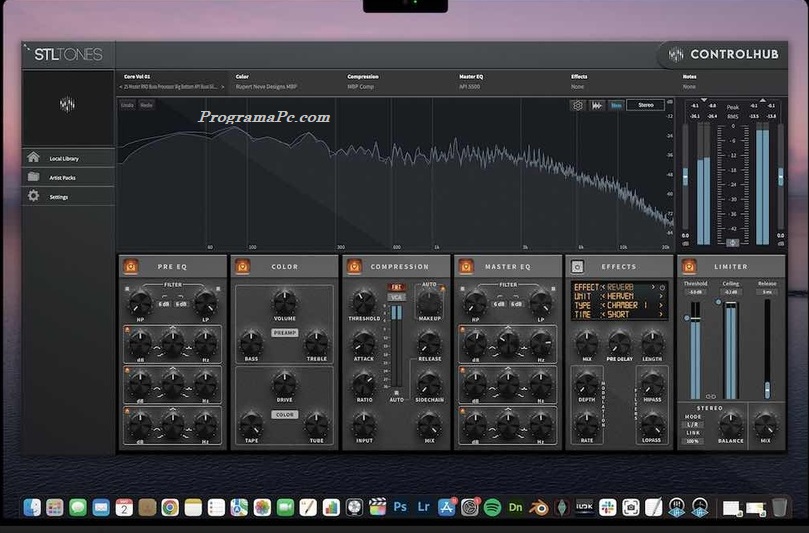Viewport: 809px width, 533px height.
Task: Select the Core Vol 01 preset header
Action: [x=137, y=77]
